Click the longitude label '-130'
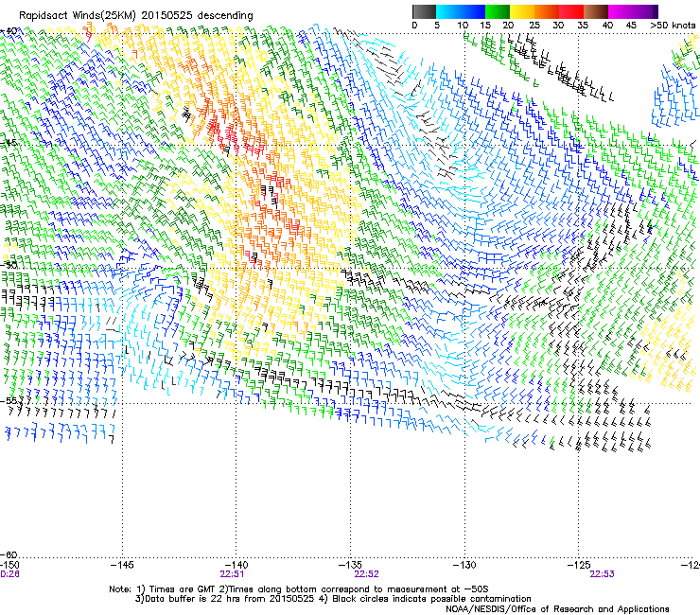Image resolution: width=700 pixels, height=615 pixels. [x=464, y=565]
